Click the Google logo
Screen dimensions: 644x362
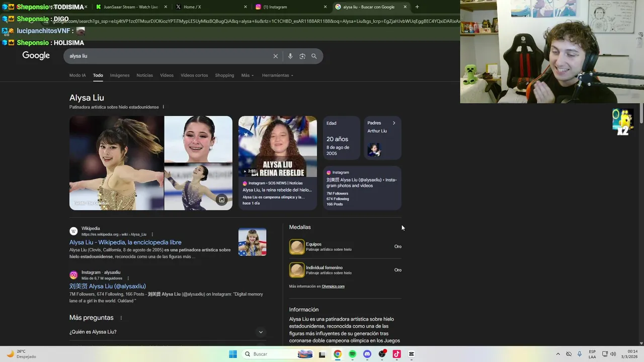(36, 56)
